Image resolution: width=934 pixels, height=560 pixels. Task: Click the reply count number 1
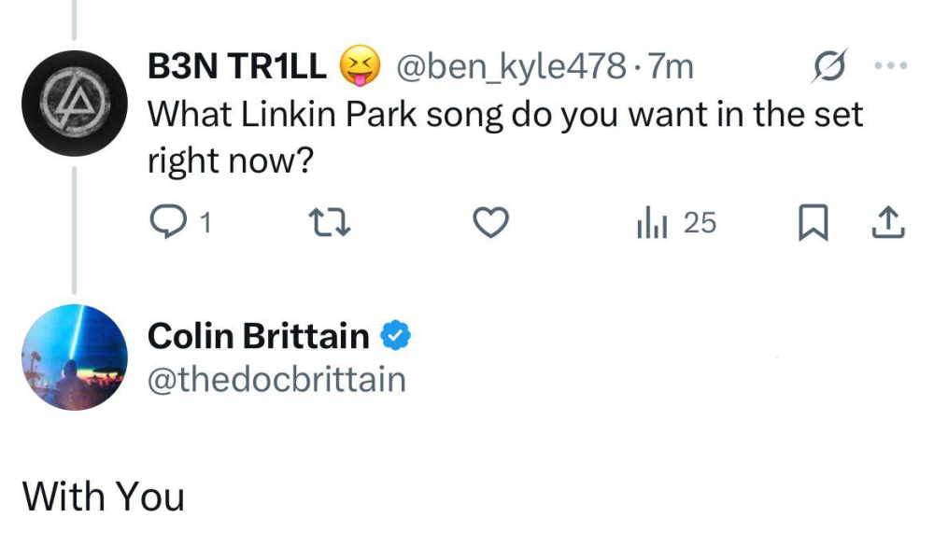(205, 224)
